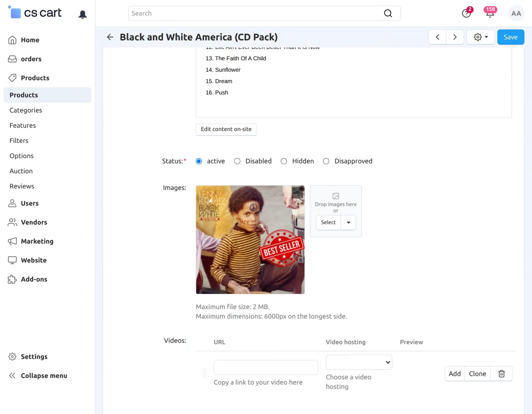Viewport: 532px width, 414px height.
Task: Click the drag handle on the video row
Action: (x=204, y=373)
